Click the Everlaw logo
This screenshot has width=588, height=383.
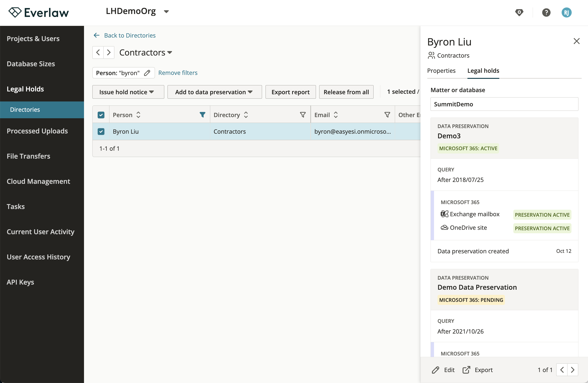pyautogui.click(x=39, y=12)
